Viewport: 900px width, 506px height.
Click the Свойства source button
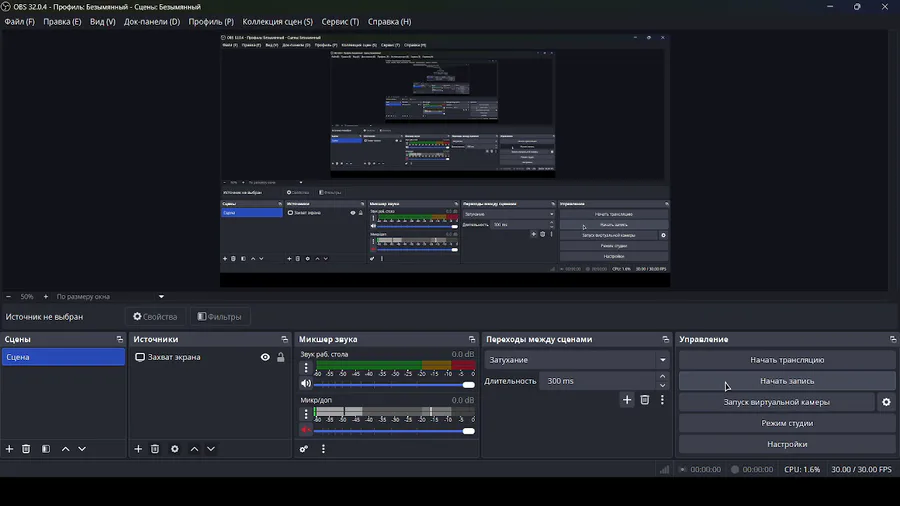click(156, 317)
